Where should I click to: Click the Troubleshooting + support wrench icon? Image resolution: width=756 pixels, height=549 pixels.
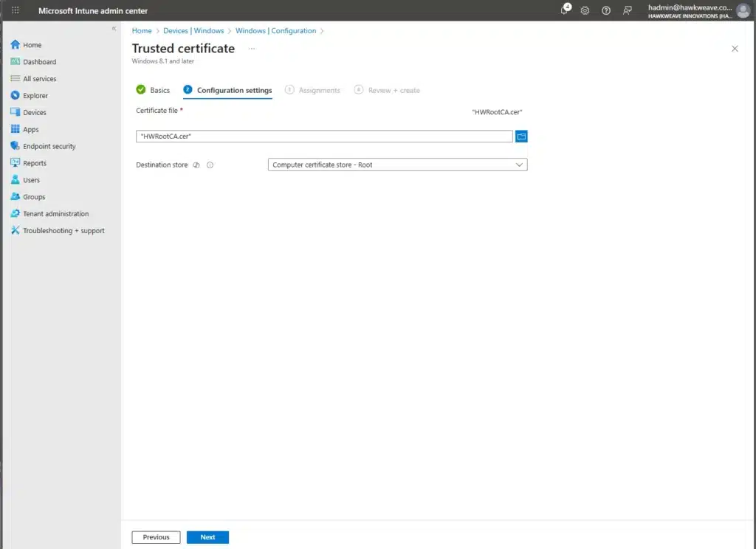click(x=16, y=230)
